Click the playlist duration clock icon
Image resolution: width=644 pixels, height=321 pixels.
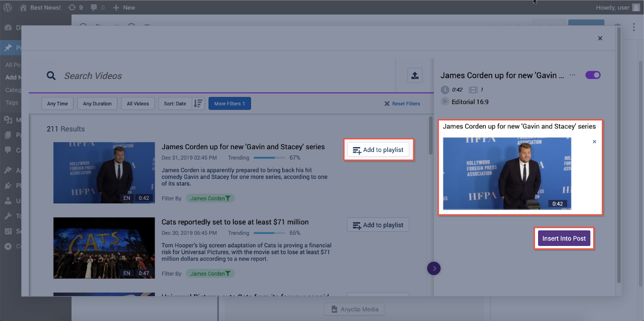(x=445, y=90)
